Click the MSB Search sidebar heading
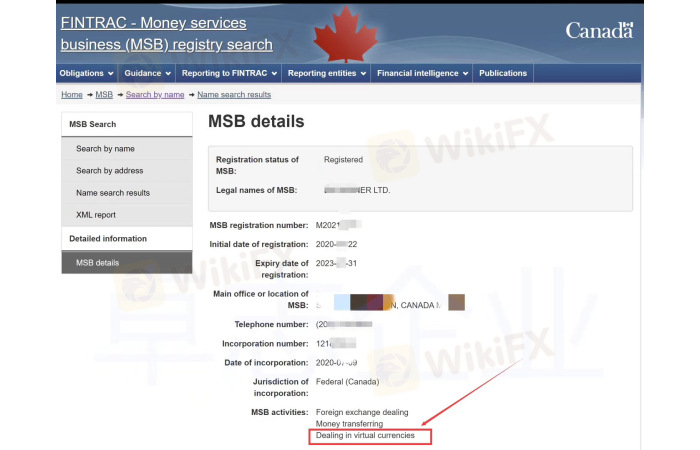The width and height of the screenshot is (700, 450). [x=92, y=124]
